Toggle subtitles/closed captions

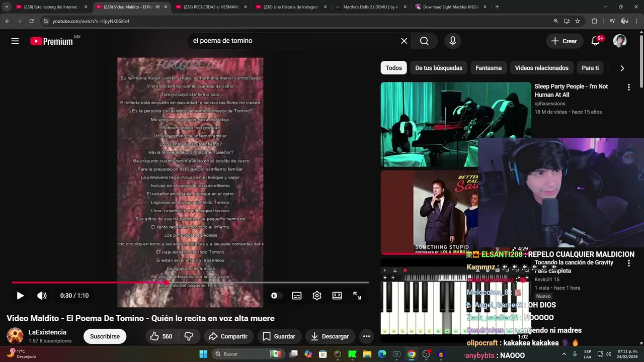[297, 296]
